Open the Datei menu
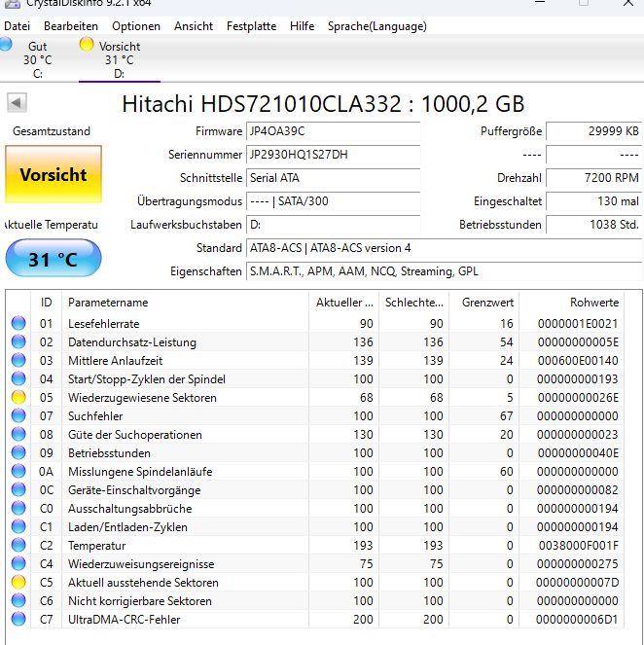The image size is (644, 645). (17, 26)
